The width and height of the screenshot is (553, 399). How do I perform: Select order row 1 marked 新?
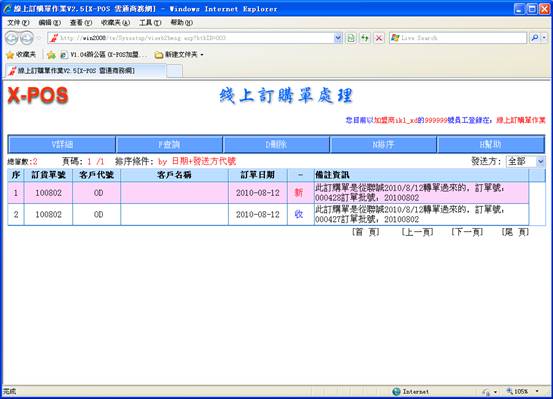tap(268, 193)
